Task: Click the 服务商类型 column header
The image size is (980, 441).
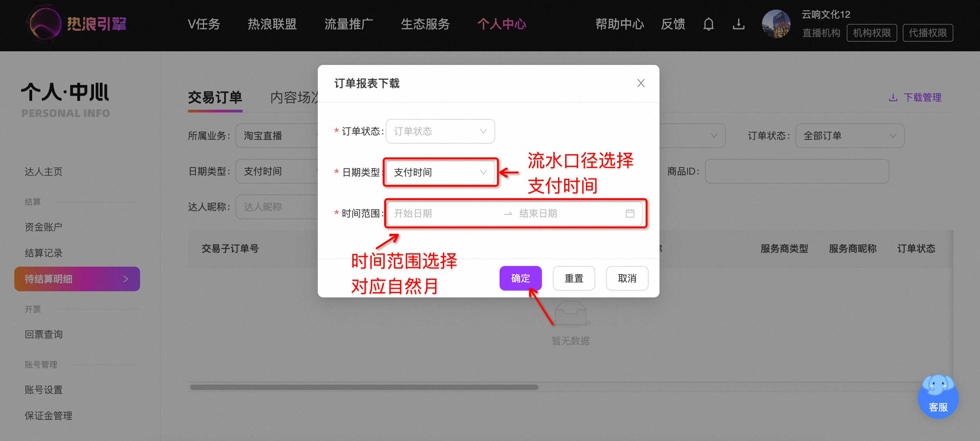Action: (784, 249)
